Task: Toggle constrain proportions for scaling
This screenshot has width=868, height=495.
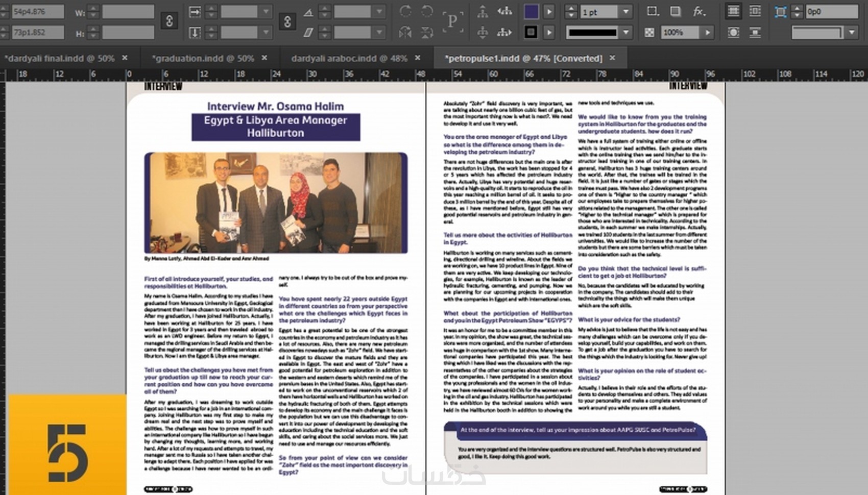Action: click(287, 21)
